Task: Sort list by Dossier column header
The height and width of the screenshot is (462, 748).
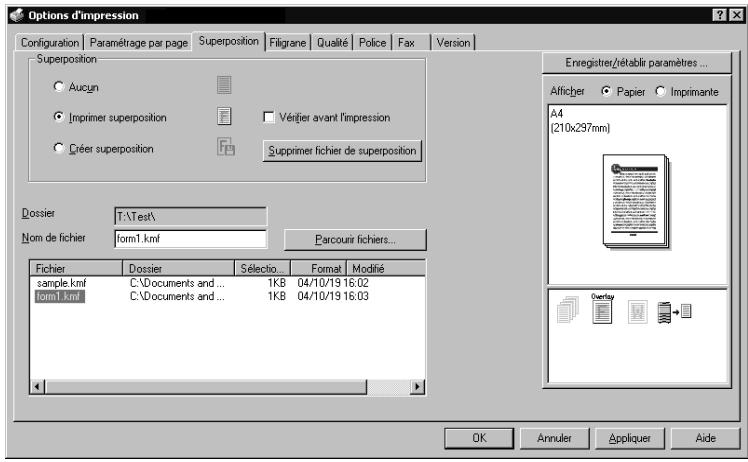Action: pos(178,268)
